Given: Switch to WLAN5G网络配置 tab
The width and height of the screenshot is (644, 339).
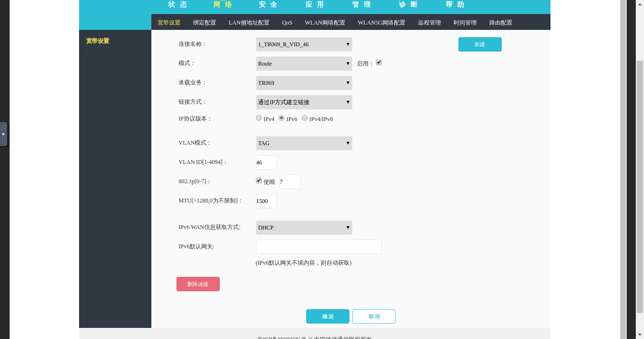Looking at the screenshot, I should coord(381,23).
